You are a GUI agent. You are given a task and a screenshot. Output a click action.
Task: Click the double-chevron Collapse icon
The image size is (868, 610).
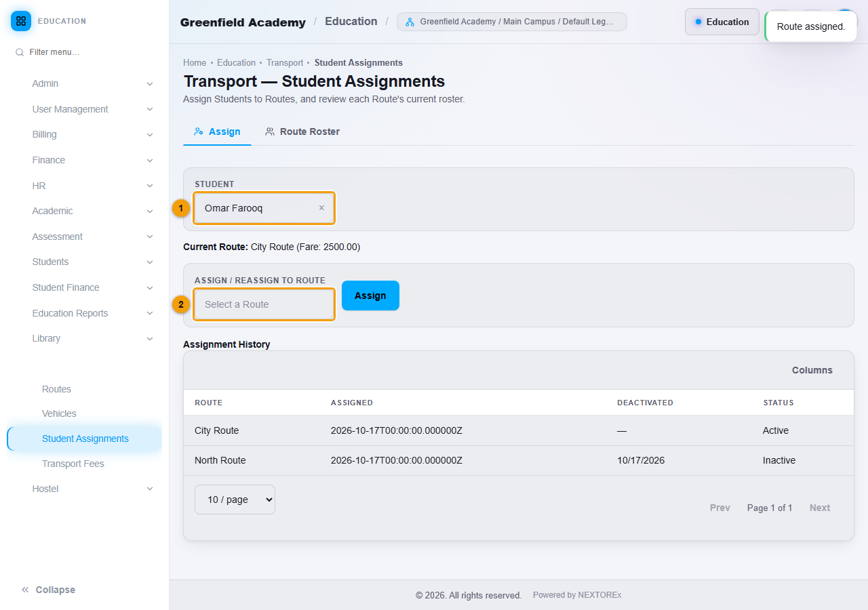(x=25, y=590)
